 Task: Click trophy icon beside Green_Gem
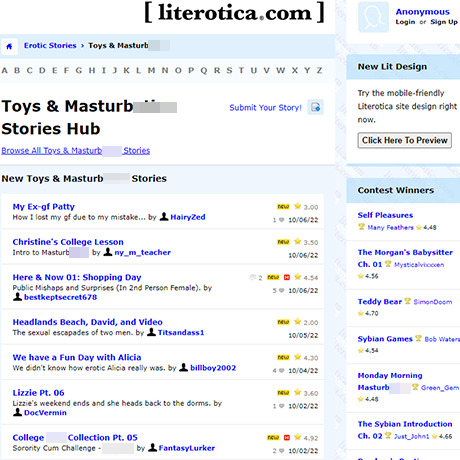pyautogui.click(x=415, y=387)
